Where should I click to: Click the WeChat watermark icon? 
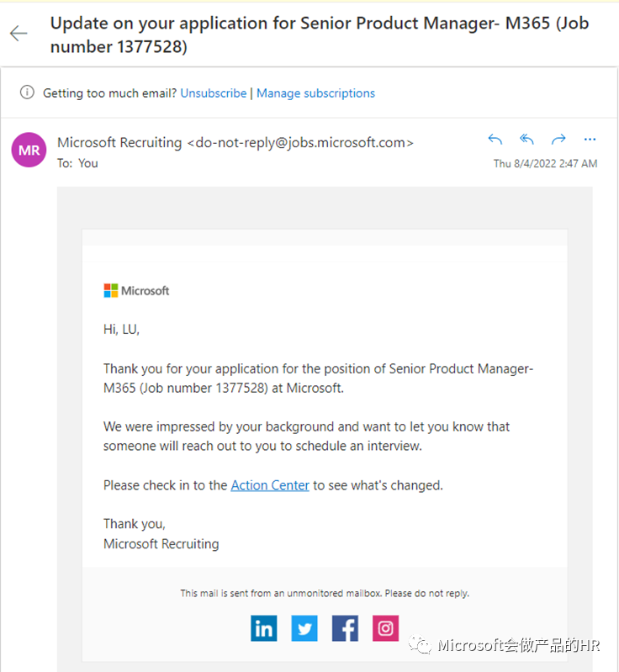(420, 644)
